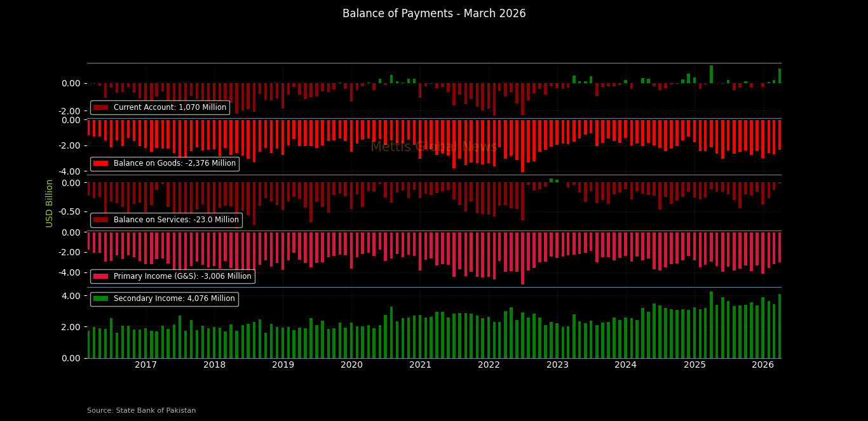Image resolution: width=868 pixels, height=421 pixels.
Task: Click the Balance on Services legend swatch
Action: (101, 220)
